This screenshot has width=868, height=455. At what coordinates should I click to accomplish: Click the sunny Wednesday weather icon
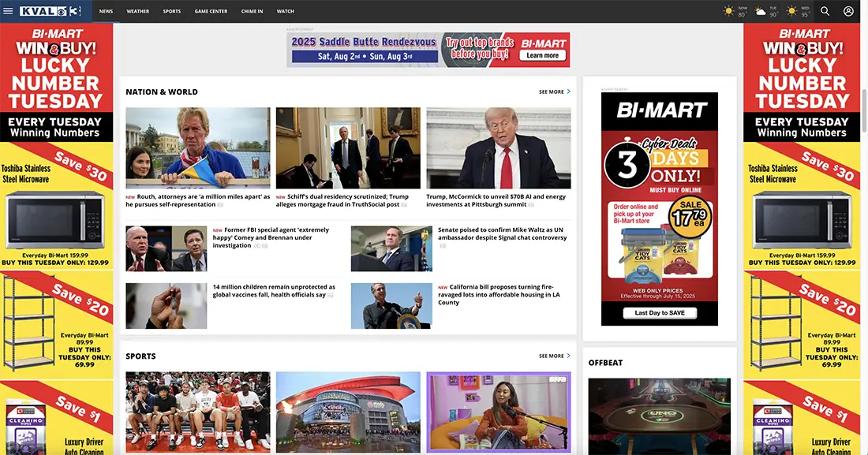(x=792, y=11)
